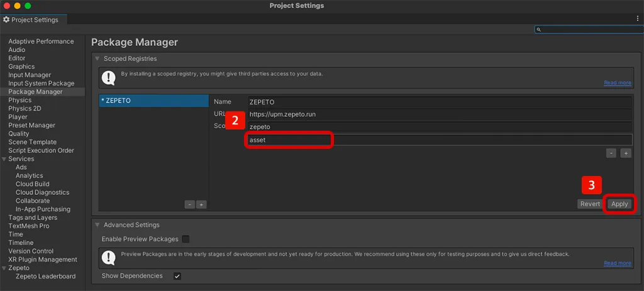644x291 pixels.
Task: Open Script Execution Order settings
Action: coord(41,150)
